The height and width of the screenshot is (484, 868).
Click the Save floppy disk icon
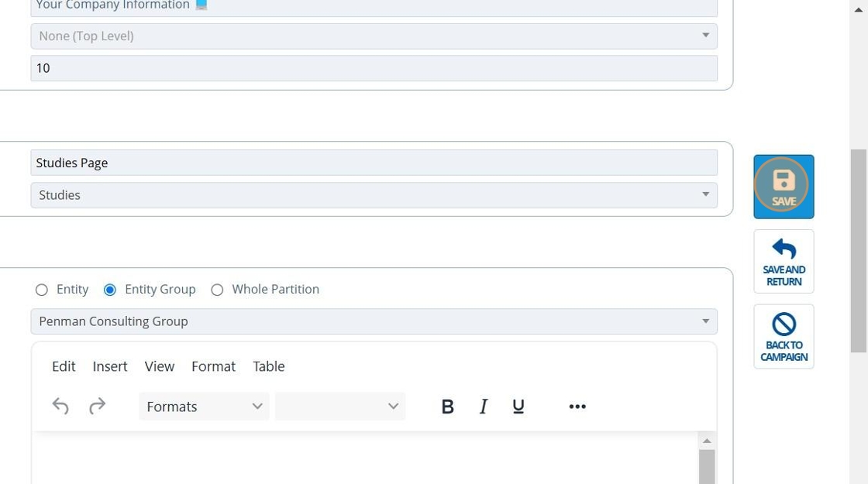coord(784,181)
